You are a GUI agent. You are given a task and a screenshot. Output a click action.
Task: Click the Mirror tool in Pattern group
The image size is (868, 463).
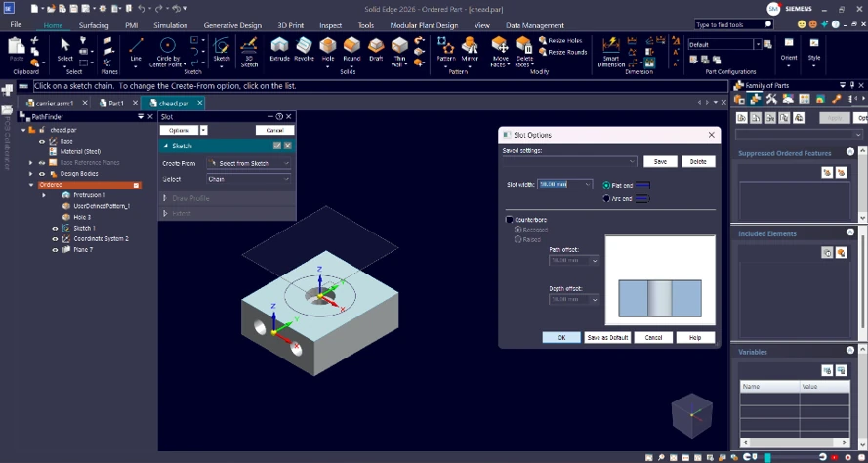click(x=470, y=49)
